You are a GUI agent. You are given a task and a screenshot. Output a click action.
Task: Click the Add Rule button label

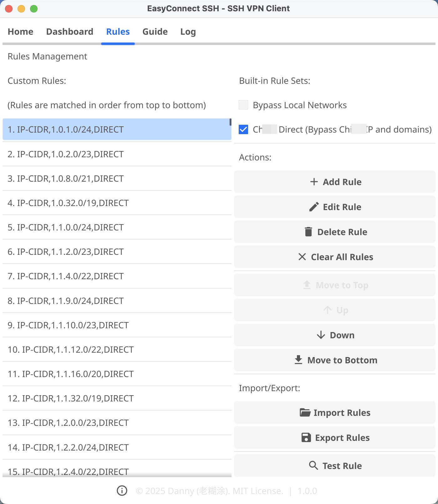point(342,182)
